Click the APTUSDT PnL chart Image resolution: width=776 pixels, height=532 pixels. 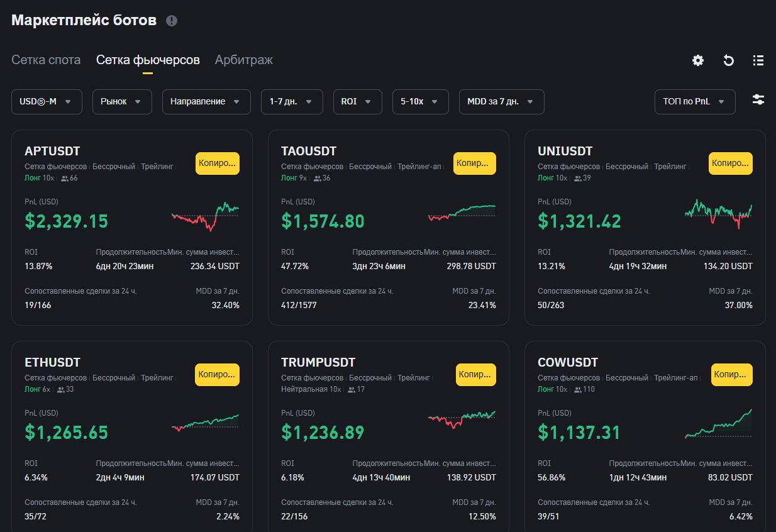point(206,216)
